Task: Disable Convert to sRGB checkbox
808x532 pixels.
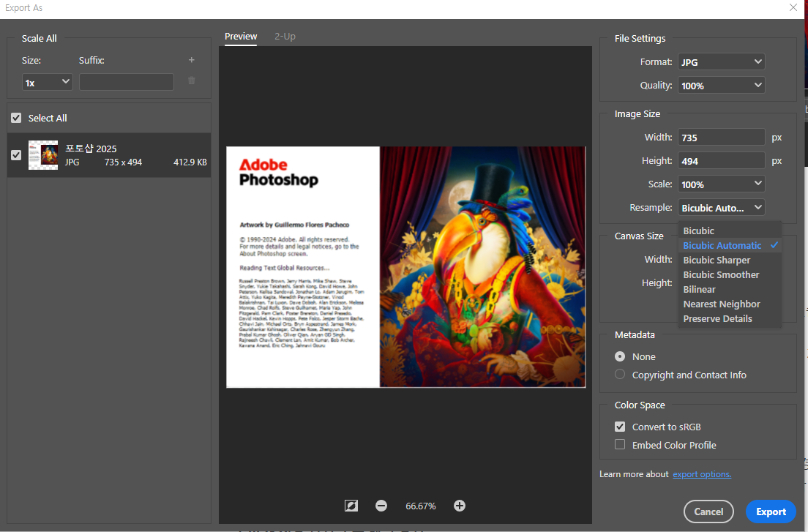Action: click(x=620, y=427)
